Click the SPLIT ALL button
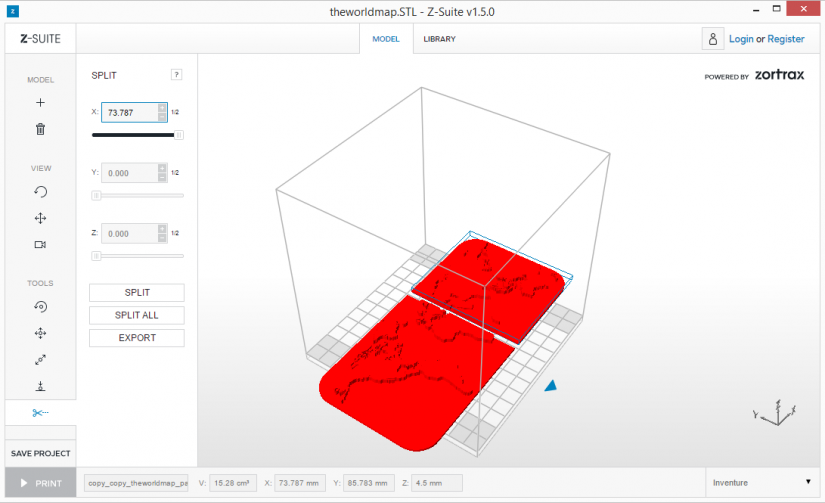 (x=137, y=315)
